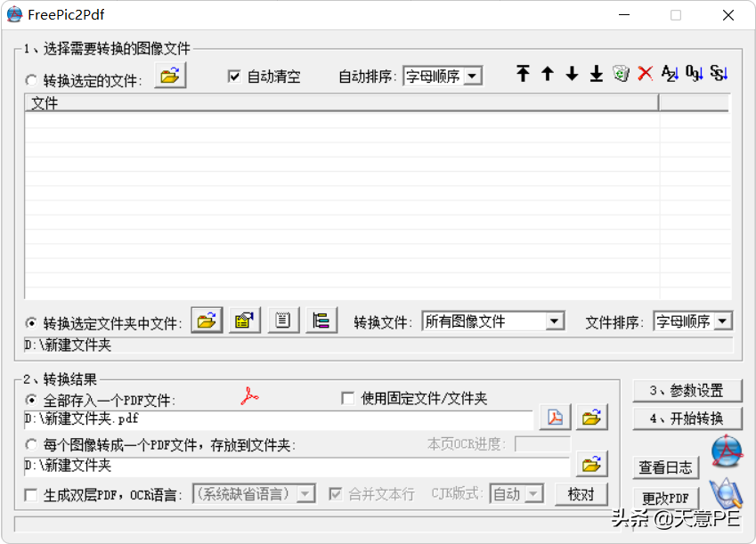Move file to top of list
The image size is (756, 544).
[523, 73]
